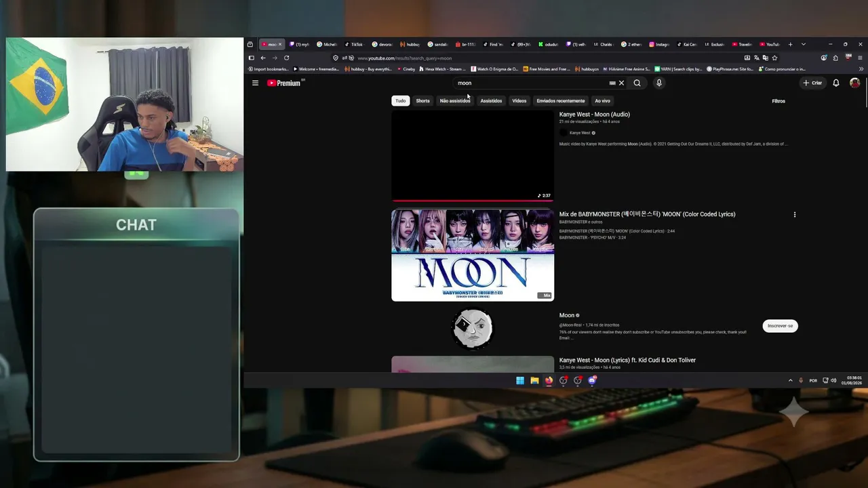Open the Moon channel name link
868x488 pixels.
click(x=567, y=315)
